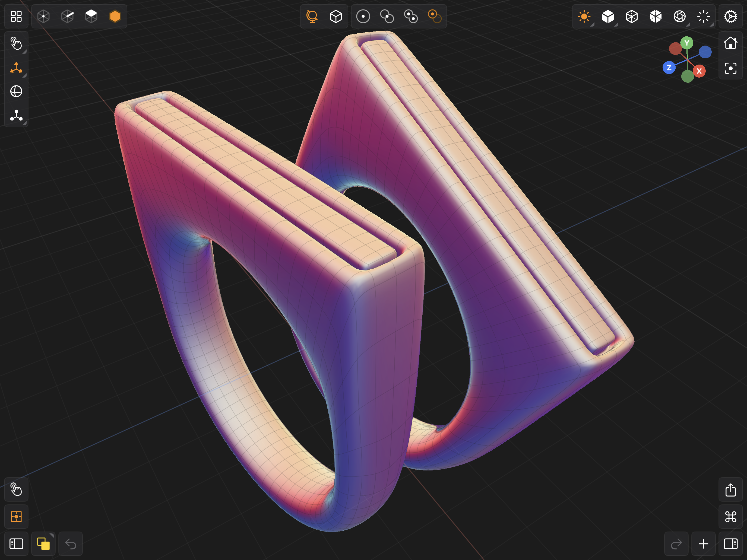Select object mode orange hexagon

(115, 16)
